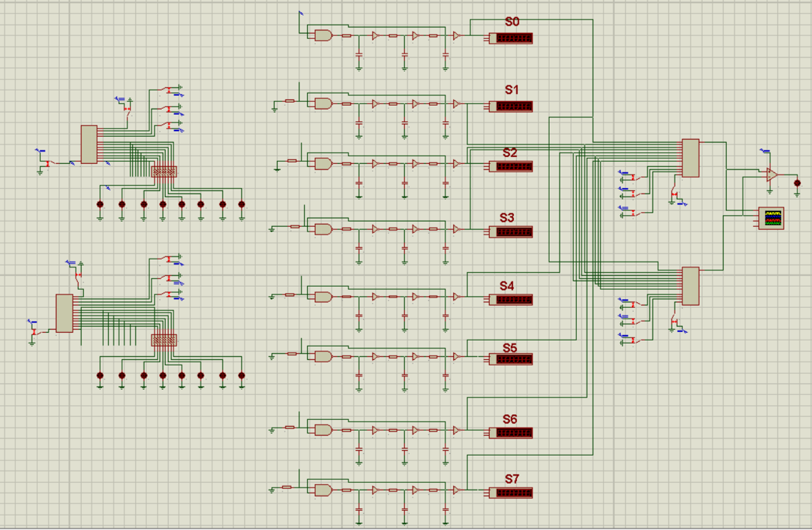Select the S7 LED bargraph display
812x530 pixels.
tap(510, 493)
